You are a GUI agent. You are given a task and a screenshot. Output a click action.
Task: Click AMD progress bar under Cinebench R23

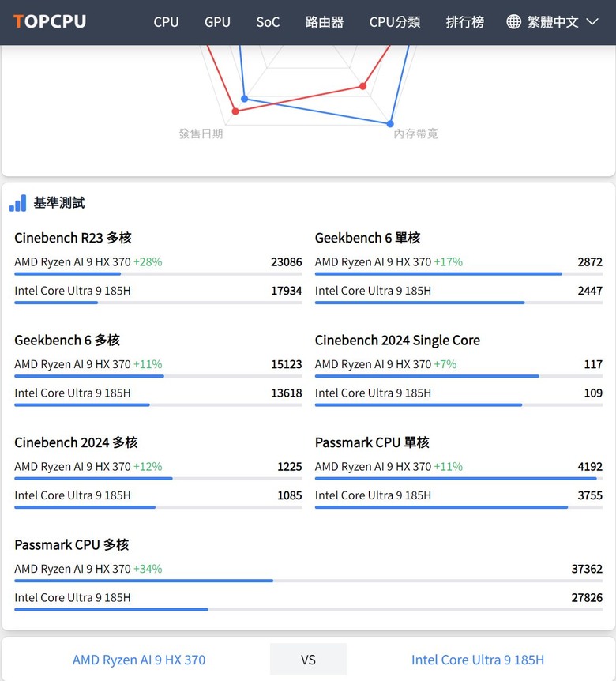[x=158, y=274]
